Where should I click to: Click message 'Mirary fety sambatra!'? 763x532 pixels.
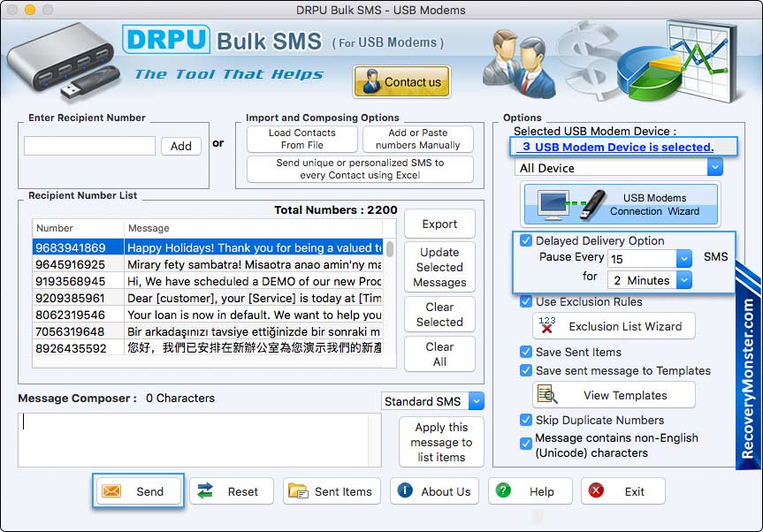pyautogui.click(x=255, y=264)
